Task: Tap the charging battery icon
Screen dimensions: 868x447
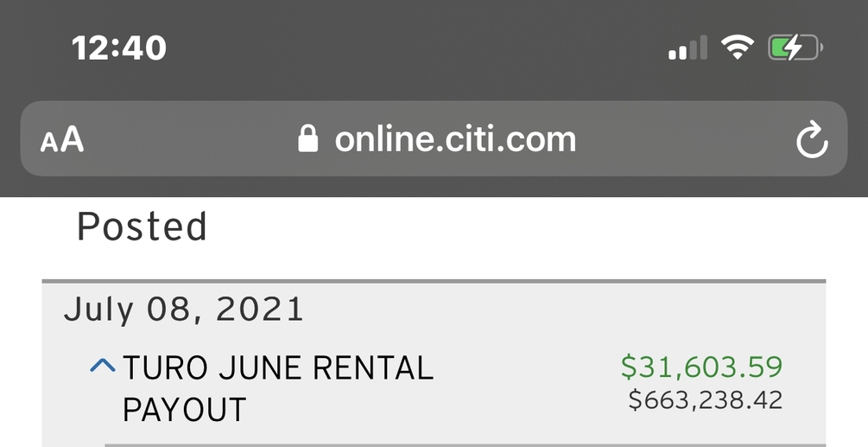Action: click(x=795, y=48)
